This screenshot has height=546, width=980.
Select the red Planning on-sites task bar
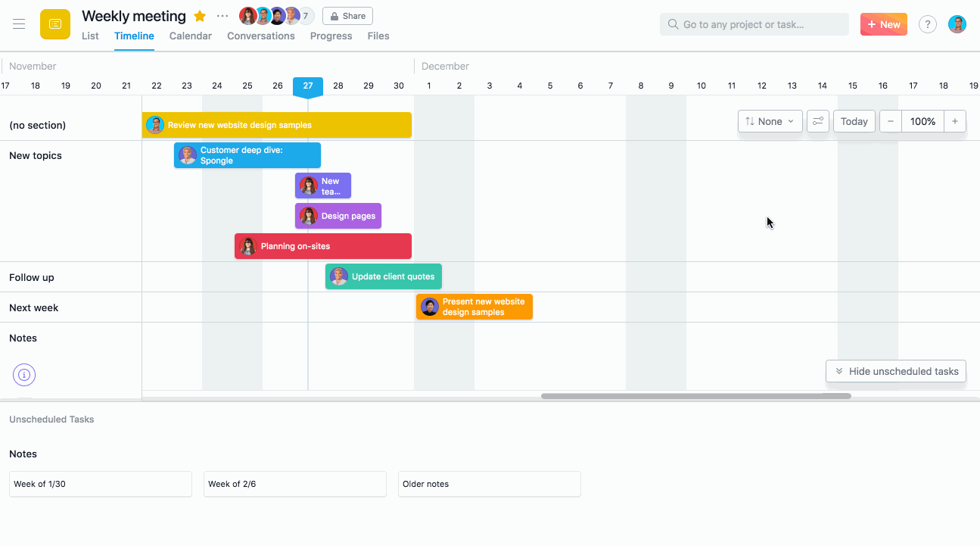(x=323, y=246)
